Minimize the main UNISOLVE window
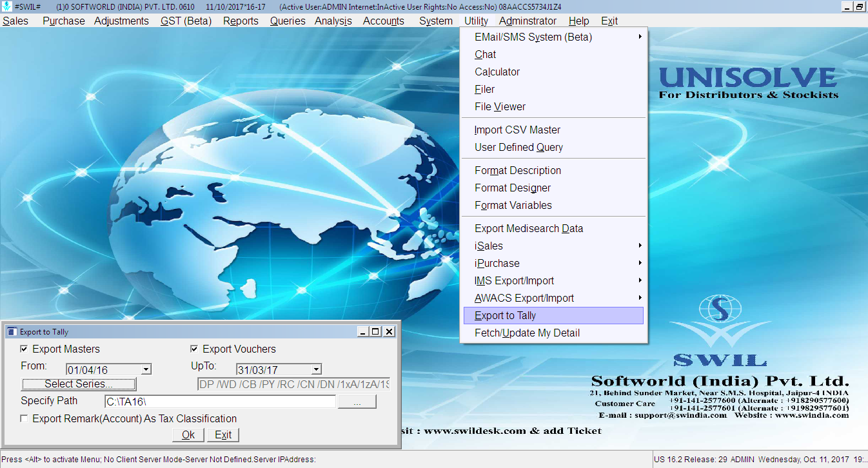 847,6
